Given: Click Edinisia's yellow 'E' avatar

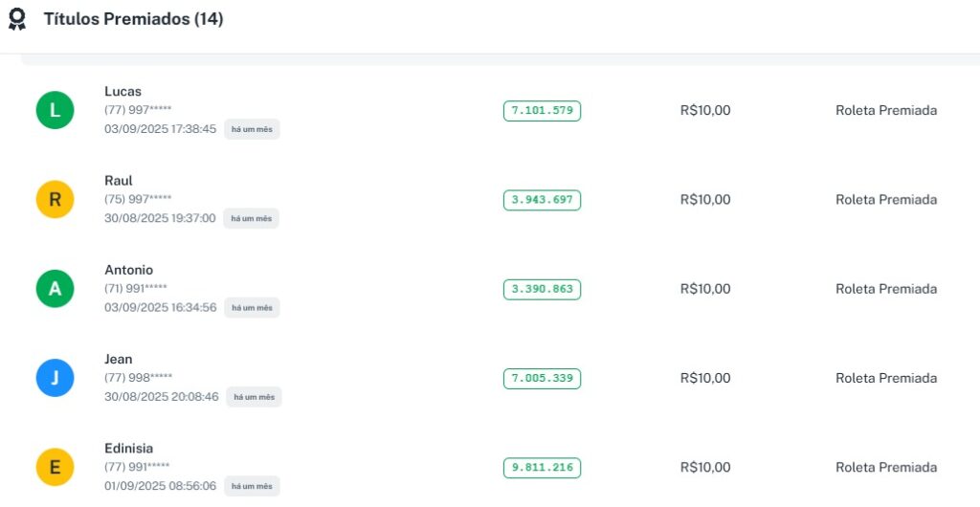Looking at the screenshot, I should coord(55,467).
